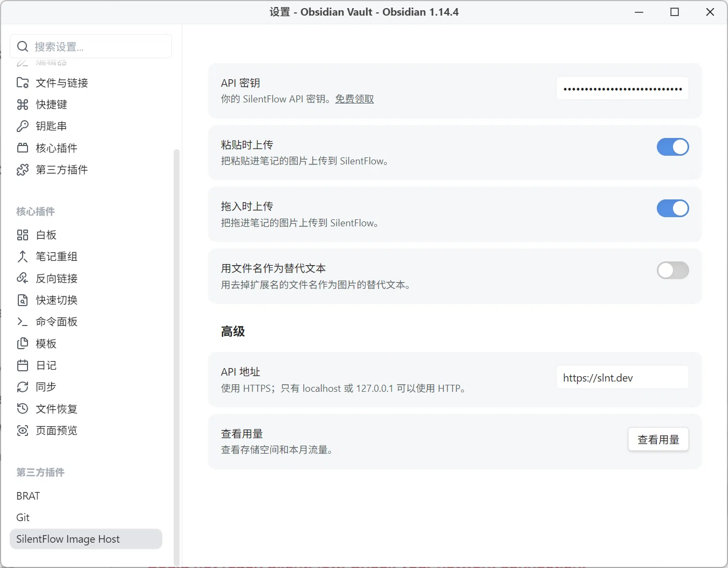
Task: Click the 查看用量 button
Action: tap(658, 440)
